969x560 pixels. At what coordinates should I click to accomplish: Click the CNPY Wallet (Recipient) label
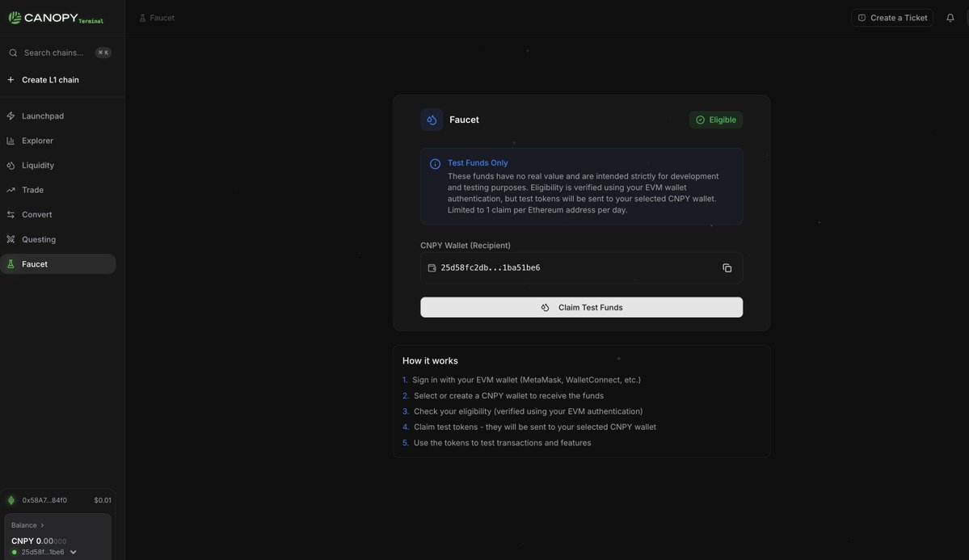click(x=466, y=246)
